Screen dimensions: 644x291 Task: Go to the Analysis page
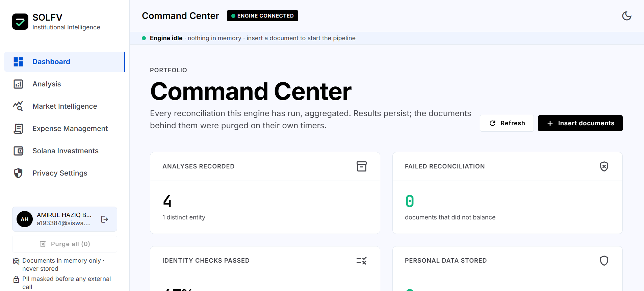click(64, 84)
